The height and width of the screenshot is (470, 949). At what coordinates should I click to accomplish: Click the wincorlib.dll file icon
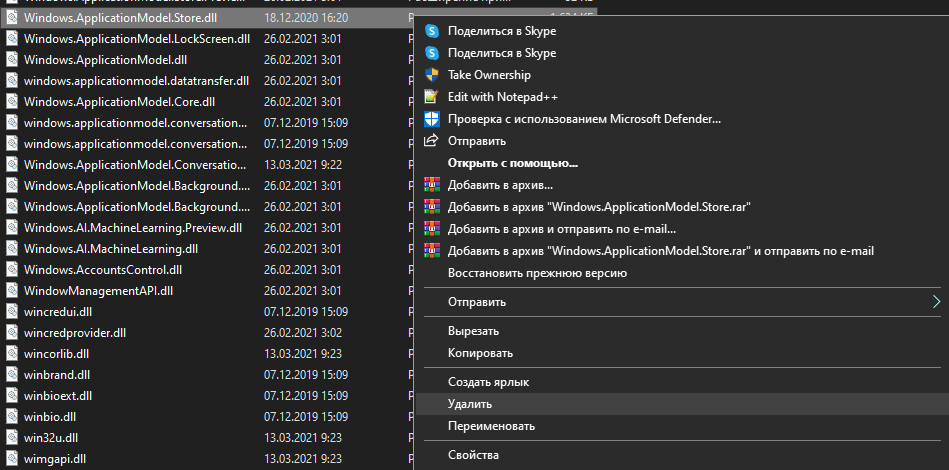pyautogui.click(x=11, y=354)
